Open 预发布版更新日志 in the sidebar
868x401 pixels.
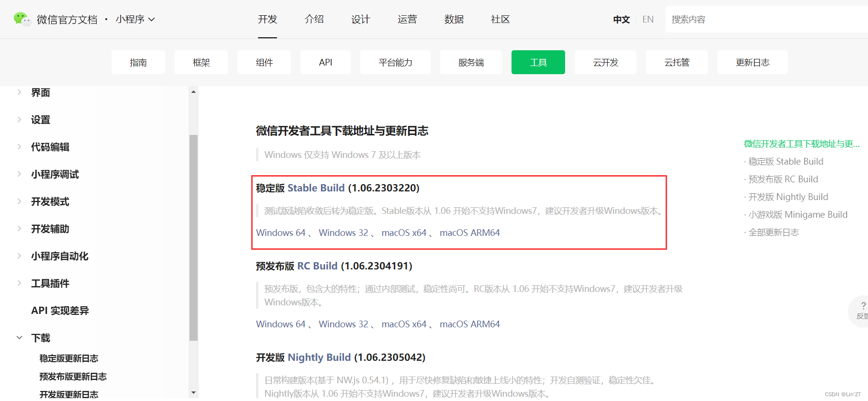[x=73, y=377]
